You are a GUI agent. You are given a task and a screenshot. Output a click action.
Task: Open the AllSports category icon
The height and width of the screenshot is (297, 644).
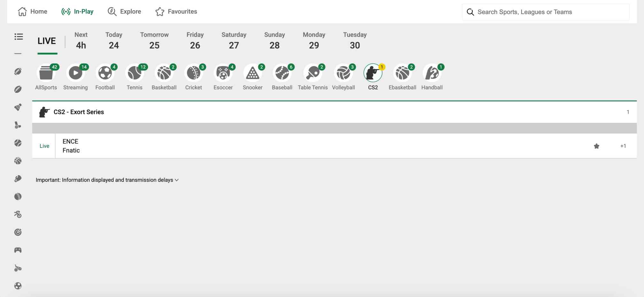click(46, 73)
